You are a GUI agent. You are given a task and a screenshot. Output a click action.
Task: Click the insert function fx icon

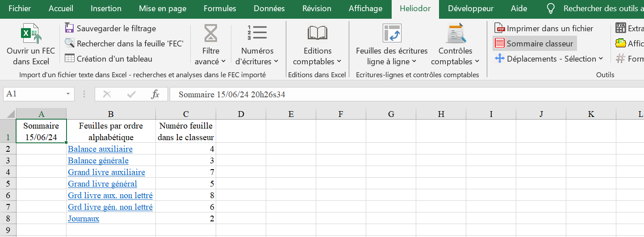point(155,94)
